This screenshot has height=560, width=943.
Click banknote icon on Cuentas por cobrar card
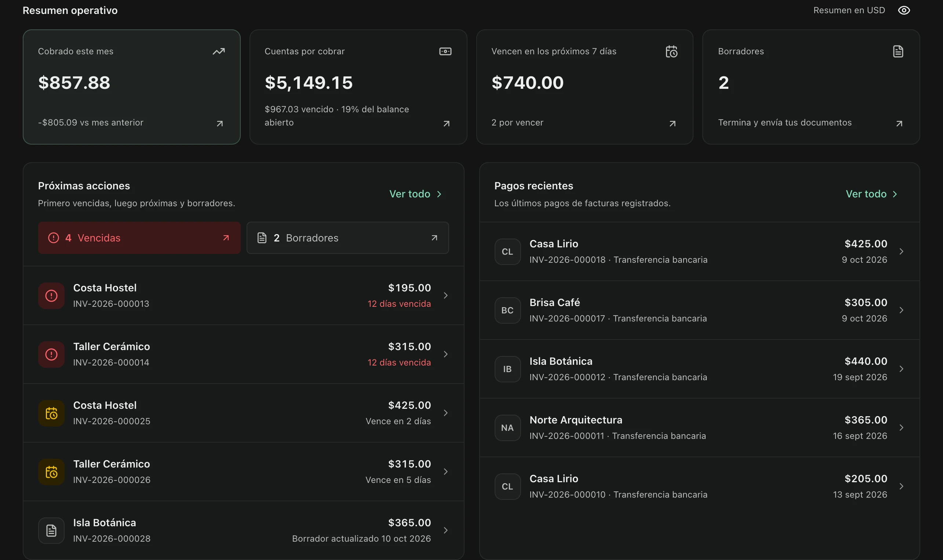[445, 51]
